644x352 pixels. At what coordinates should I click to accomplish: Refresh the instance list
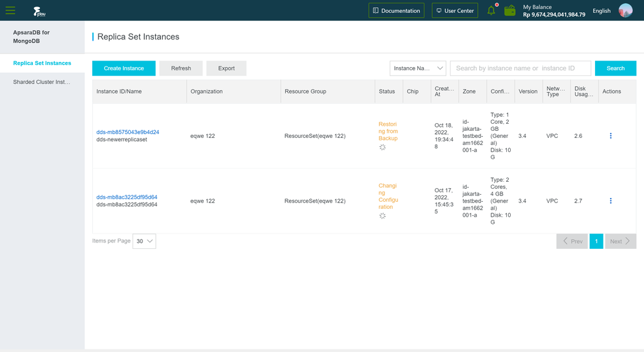[181, 68]
